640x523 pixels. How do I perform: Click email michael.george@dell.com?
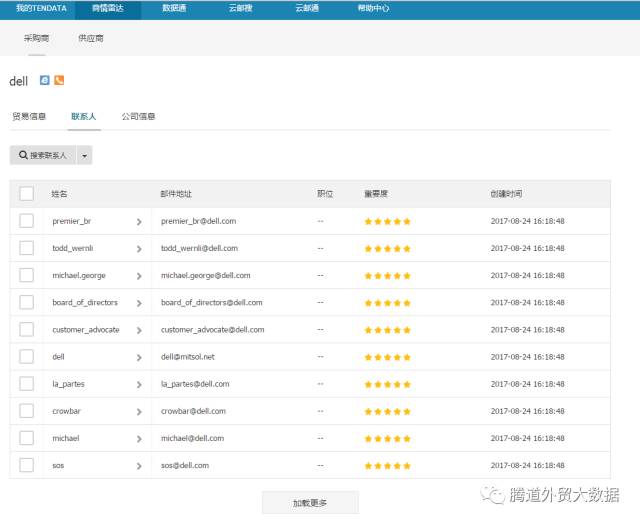tap(205, 275)
